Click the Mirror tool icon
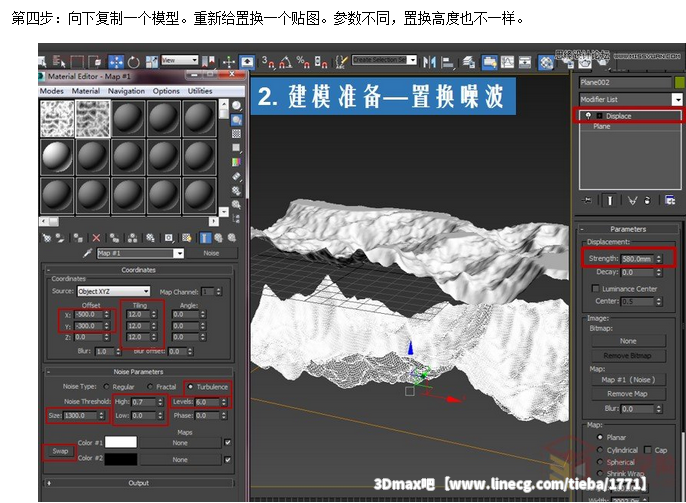The height and width of the screenshot is (503, 686). pyautogui.click(x=429, y=62)
